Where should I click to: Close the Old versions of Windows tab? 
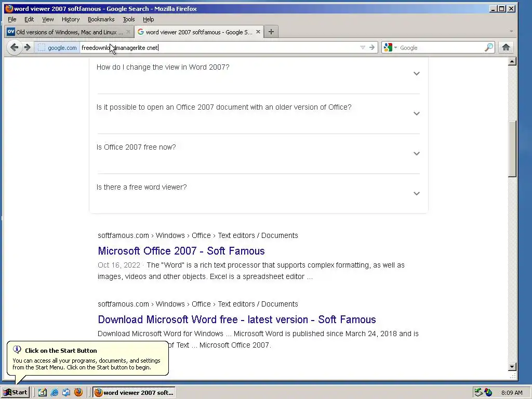tap(128, 32)
